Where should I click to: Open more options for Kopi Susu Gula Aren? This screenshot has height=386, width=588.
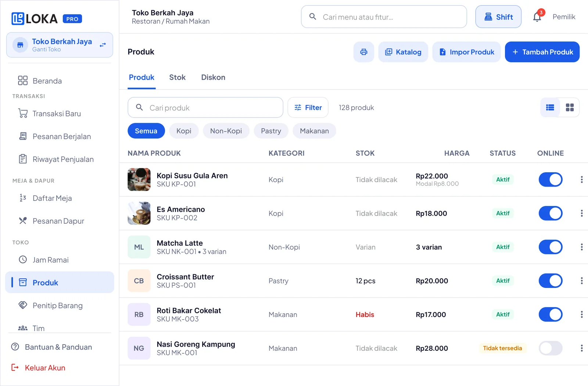[581, 180]
